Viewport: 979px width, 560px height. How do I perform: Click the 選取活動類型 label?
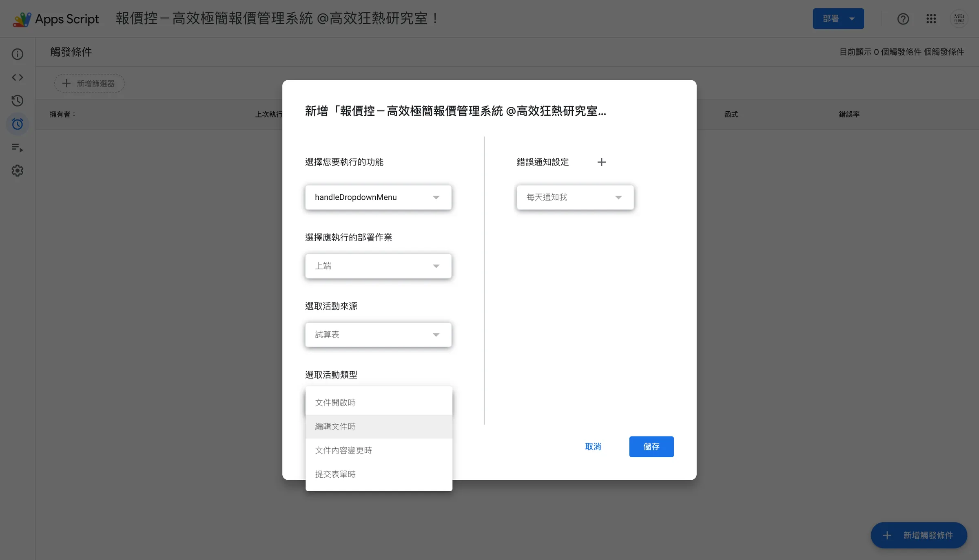click(x=331, y=375)
